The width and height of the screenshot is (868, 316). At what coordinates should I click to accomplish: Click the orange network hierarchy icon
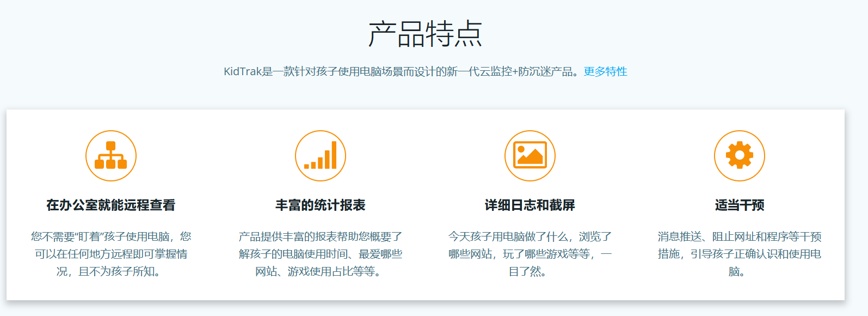(x=111, y=156)
